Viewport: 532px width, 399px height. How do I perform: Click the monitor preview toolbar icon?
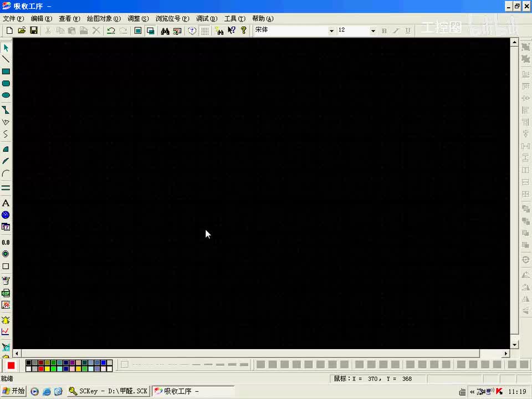pos(177,31)
